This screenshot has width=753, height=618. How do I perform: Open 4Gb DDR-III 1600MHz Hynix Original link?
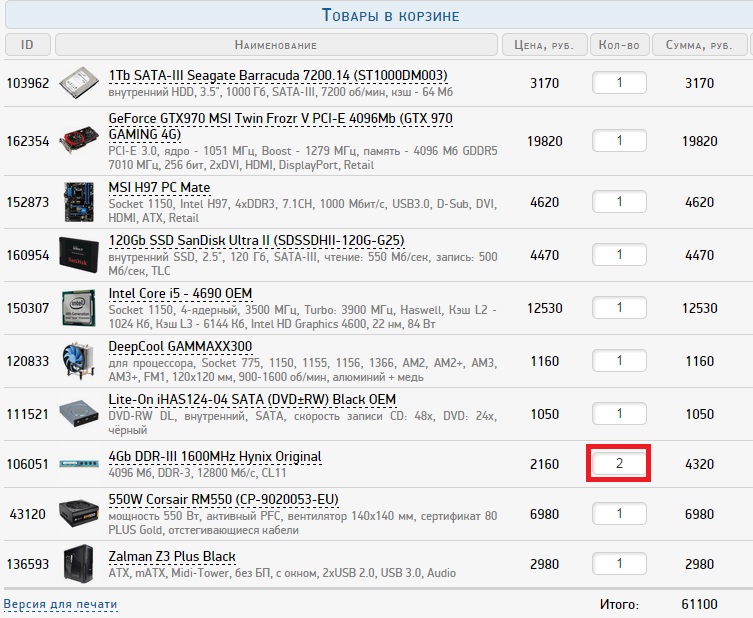pyautogui.click(x=215, y=457)
